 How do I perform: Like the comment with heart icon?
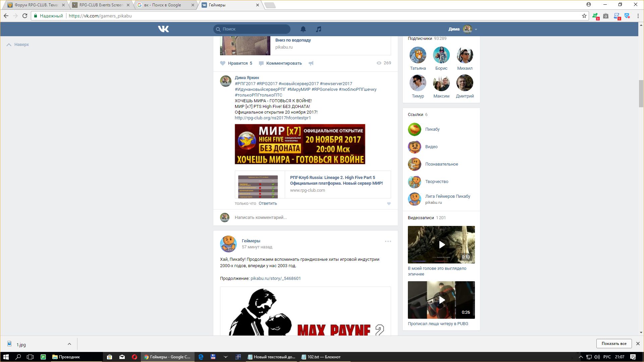(389, 203)
